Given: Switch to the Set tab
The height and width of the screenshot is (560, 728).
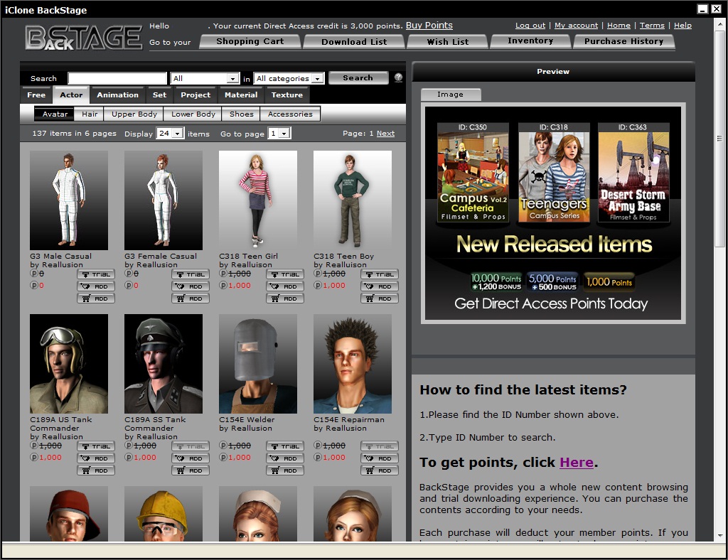Looking at the screenshot, I should [159, 95].
